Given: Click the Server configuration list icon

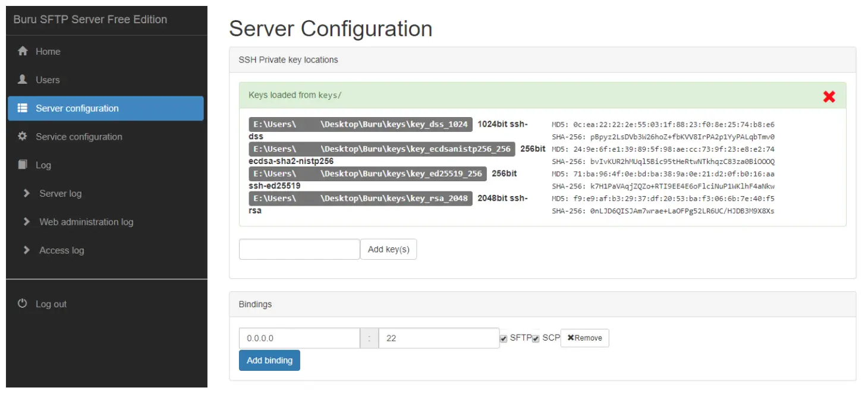Looking at the screenshot, I should (x=23, y=108).
